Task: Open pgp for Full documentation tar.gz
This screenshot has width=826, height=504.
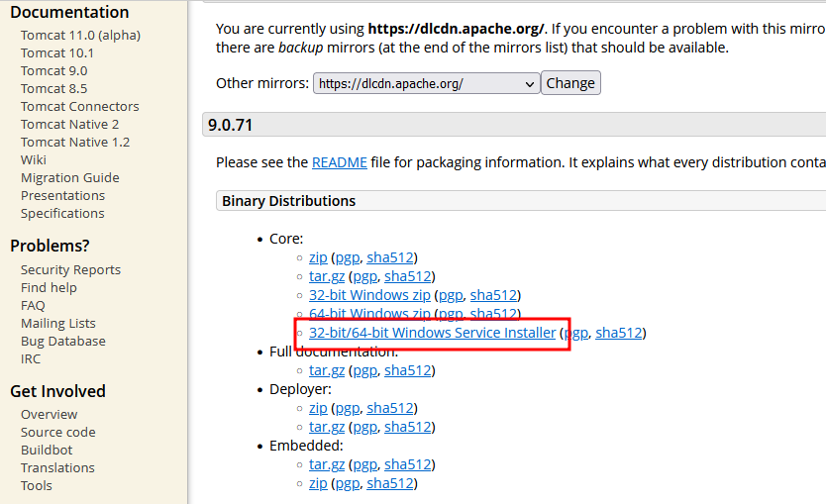Action: [365, 371]
